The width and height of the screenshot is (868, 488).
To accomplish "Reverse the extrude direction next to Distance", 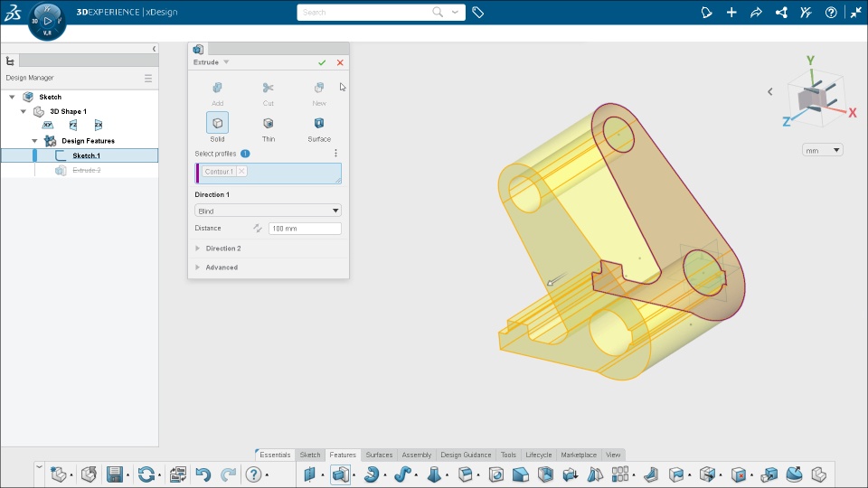I will pos(258,228).
